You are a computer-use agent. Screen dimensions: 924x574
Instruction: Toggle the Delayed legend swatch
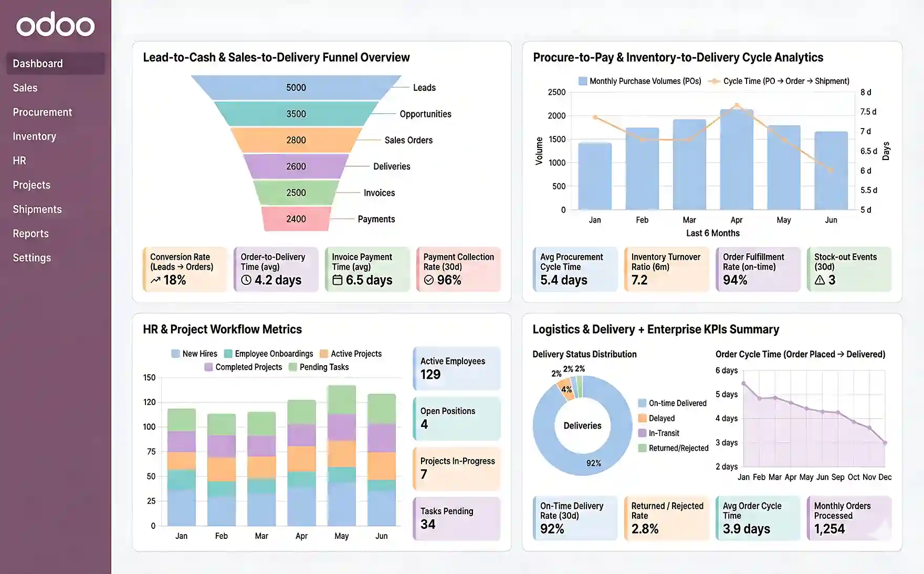[x=642, y=418]
